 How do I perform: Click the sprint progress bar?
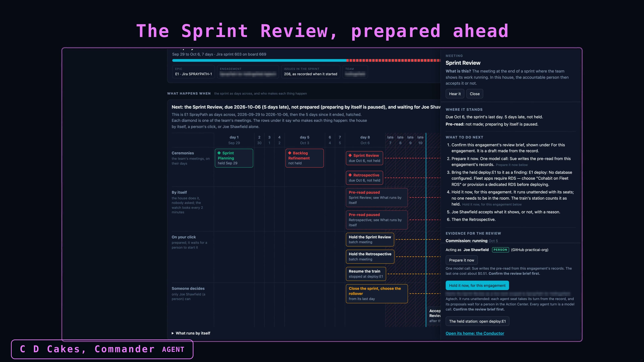(306, 61)
